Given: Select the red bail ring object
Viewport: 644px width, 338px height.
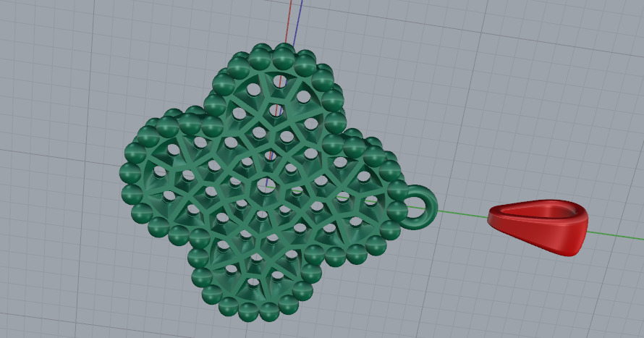Looking at the screenshot, I should [x=538, y=227].
